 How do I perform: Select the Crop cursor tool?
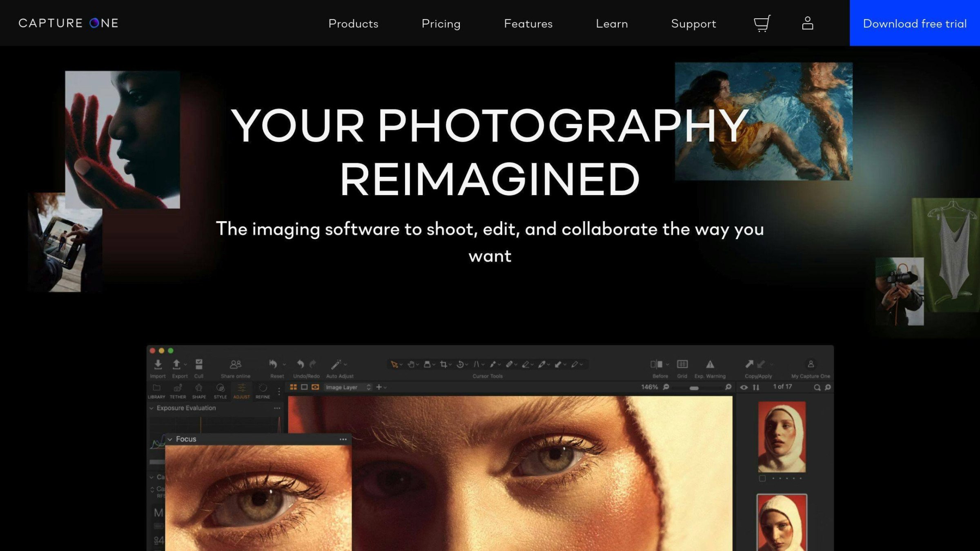point(444,364)
